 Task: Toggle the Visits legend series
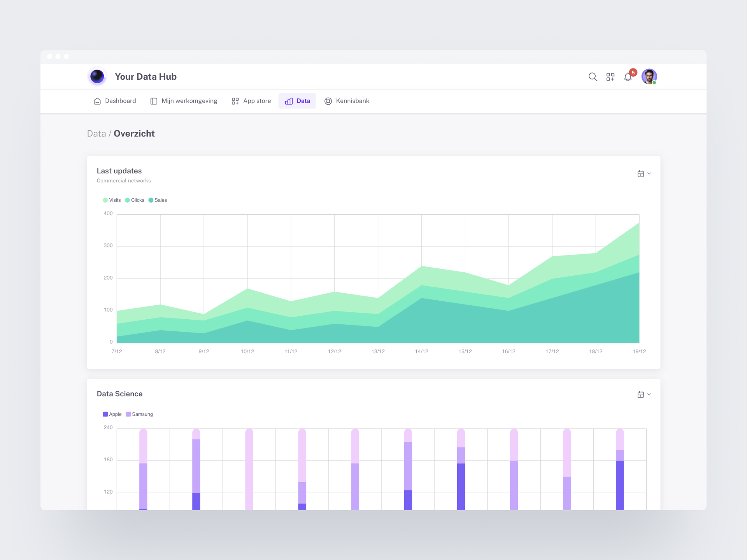click(112, 200)
